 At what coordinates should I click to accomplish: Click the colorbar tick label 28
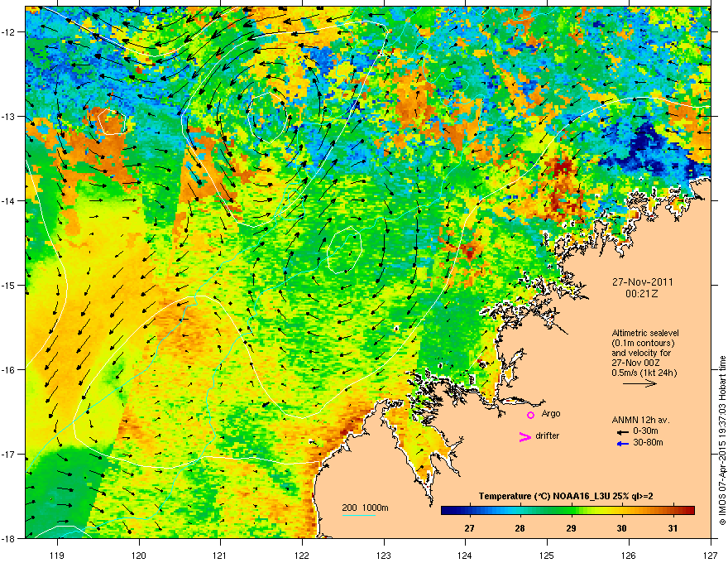coord(520,528)
